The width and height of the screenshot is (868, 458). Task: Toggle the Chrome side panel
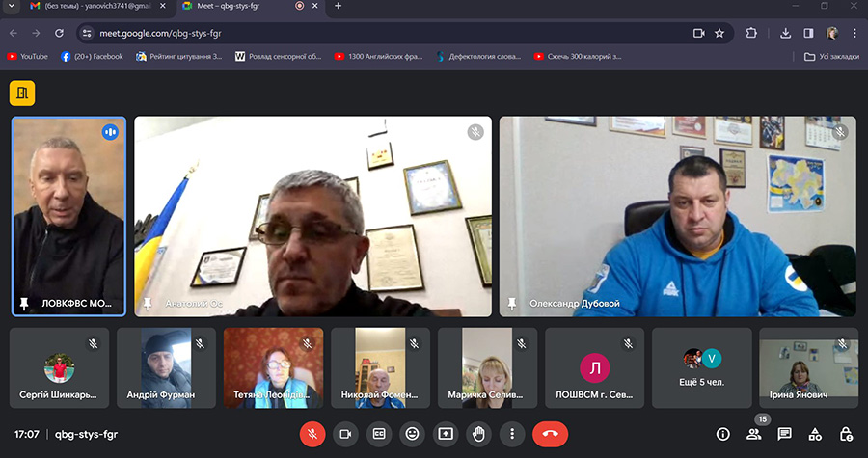(809, 33)
